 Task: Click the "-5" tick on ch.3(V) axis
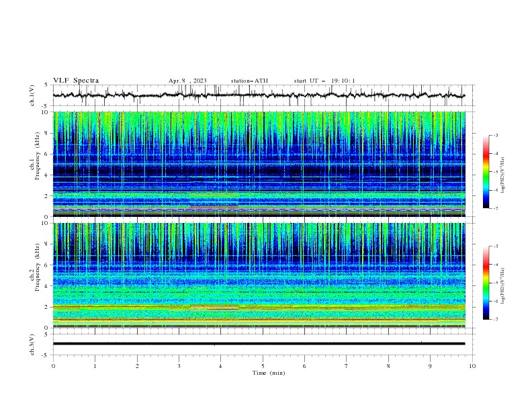point(46,355)
